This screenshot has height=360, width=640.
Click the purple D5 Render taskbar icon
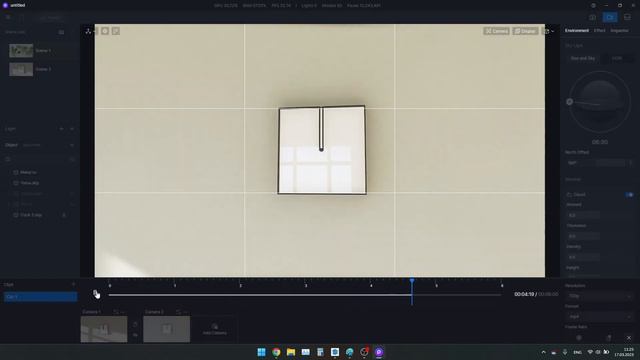379,352
